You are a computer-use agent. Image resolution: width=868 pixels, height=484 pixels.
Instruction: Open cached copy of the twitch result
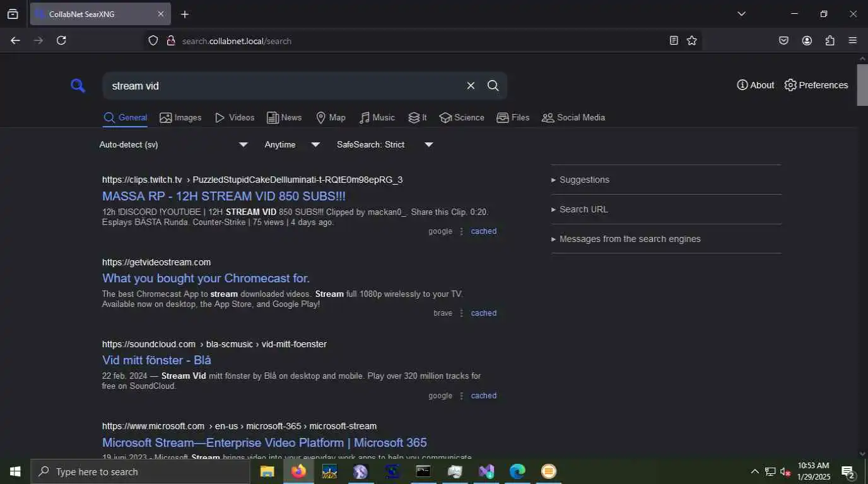484,231
